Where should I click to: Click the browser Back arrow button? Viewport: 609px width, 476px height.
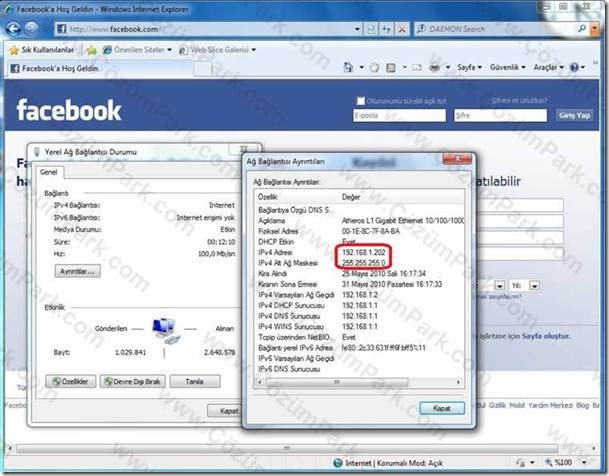(x=13, y=29)
